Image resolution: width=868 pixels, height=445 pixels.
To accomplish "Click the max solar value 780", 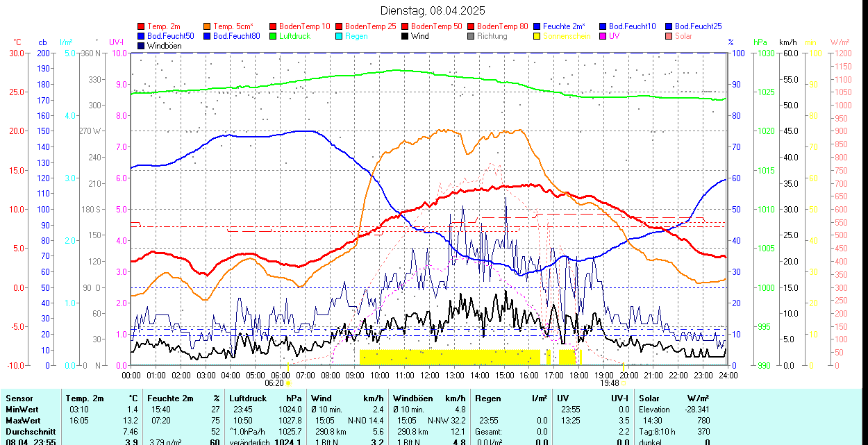I will pyautogui.click(x=703, y=421).
